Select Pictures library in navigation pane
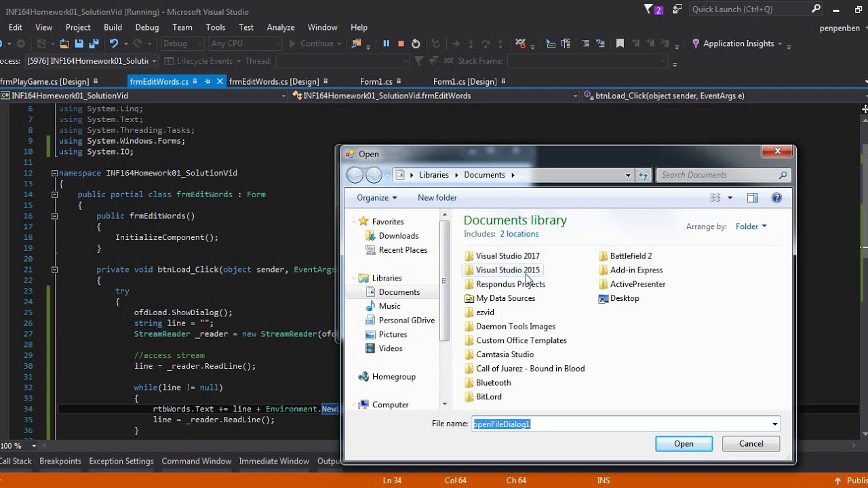This screenshot has width=868, height=488. tap(387, 334)
